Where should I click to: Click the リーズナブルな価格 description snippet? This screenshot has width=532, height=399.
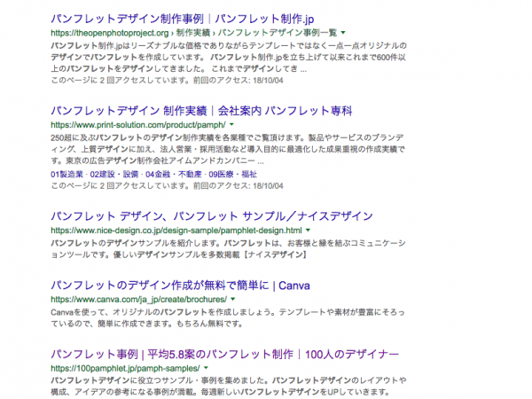(229, 57)
